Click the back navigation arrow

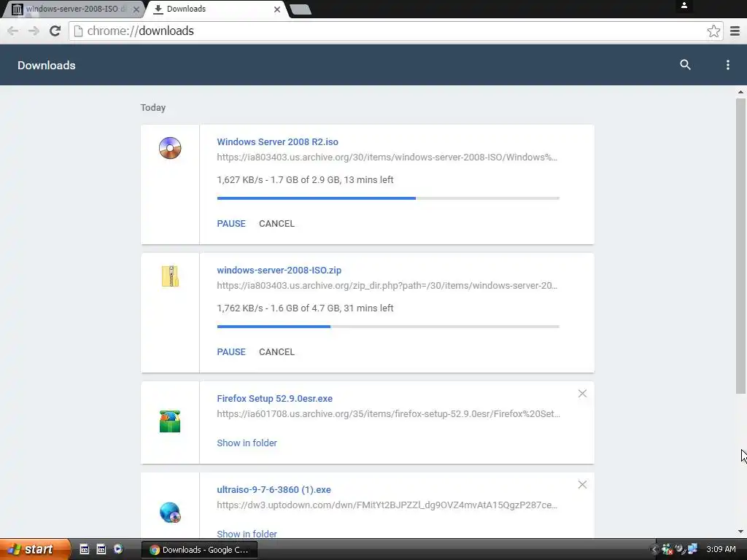[13, 31]
